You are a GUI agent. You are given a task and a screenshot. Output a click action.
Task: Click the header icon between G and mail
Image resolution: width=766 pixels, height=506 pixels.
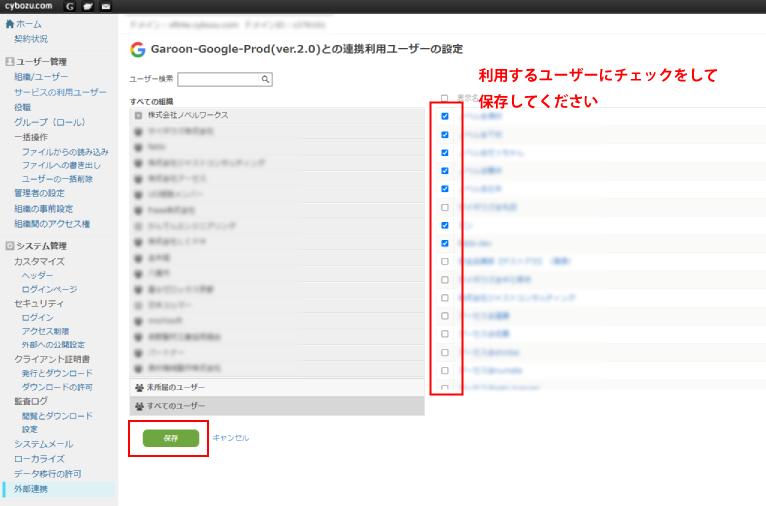coord(88,6)
